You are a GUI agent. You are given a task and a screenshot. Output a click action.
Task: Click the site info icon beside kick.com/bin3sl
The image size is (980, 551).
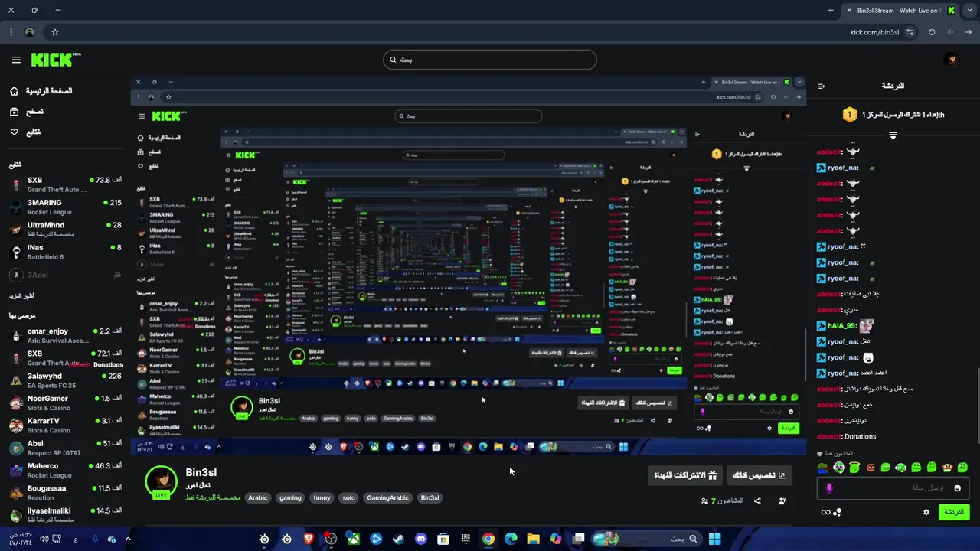tap(910, 32)
